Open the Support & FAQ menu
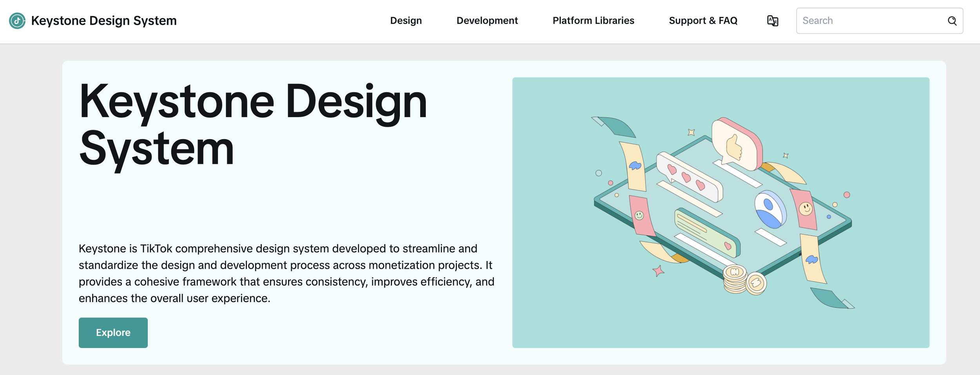Viewport: 980px width, 375px height. [x=703, y=21]
